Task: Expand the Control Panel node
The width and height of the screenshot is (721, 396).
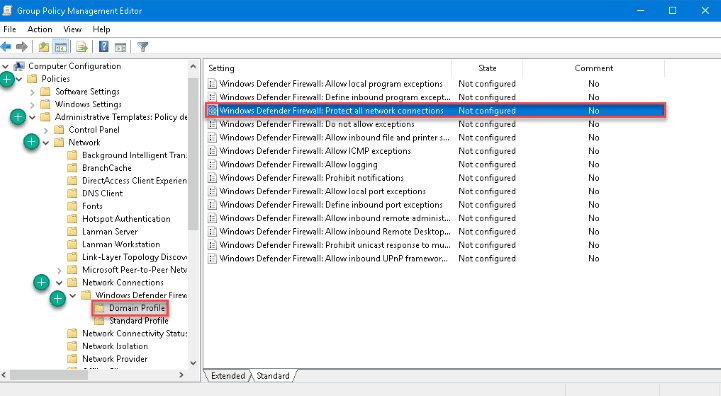Action: 46,130
